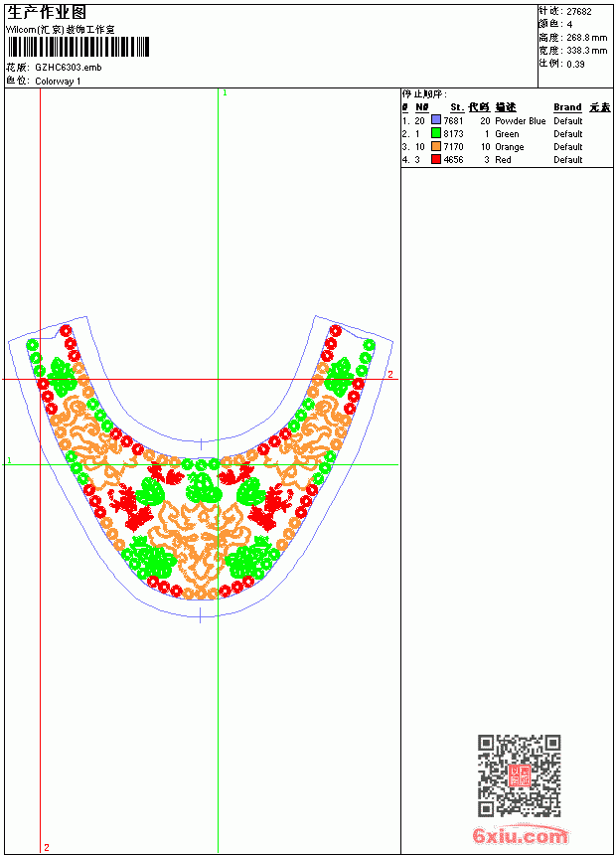Click the Green thread color swatch
This screenshot has height=855, width=616.
click(435, 133)
